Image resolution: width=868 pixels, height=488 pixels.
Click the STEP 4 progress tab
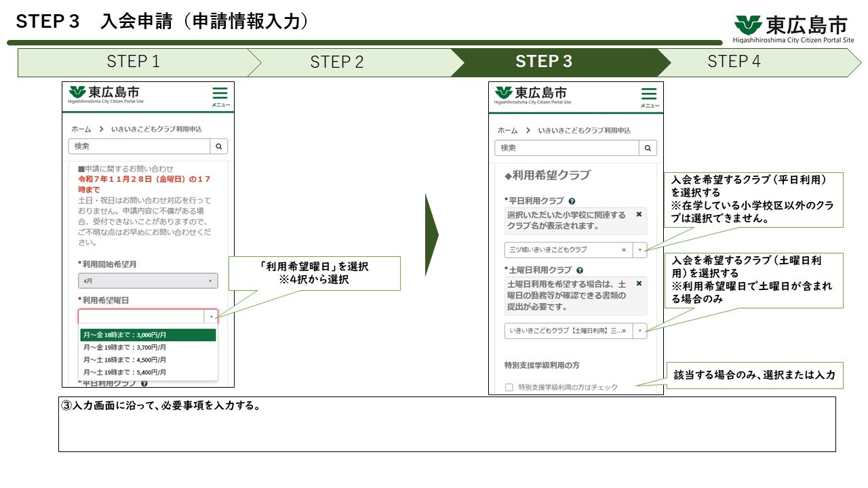pos(734,62)
